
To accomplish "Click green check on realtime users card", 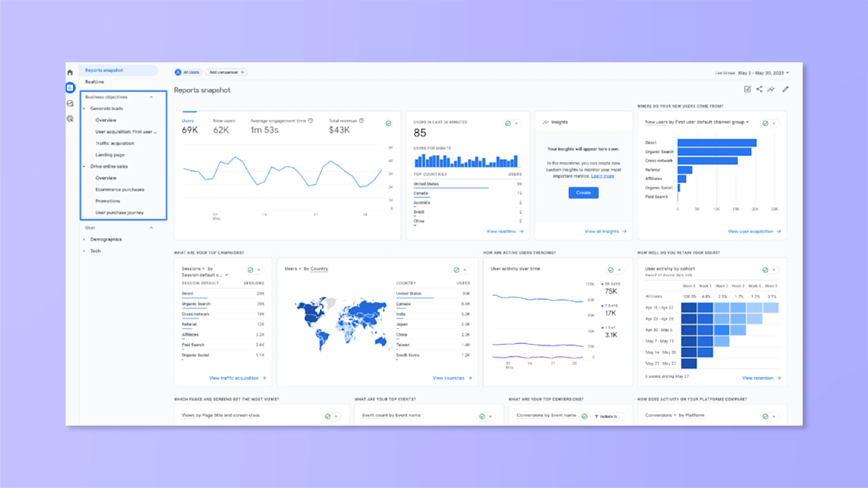I will 508,124.
